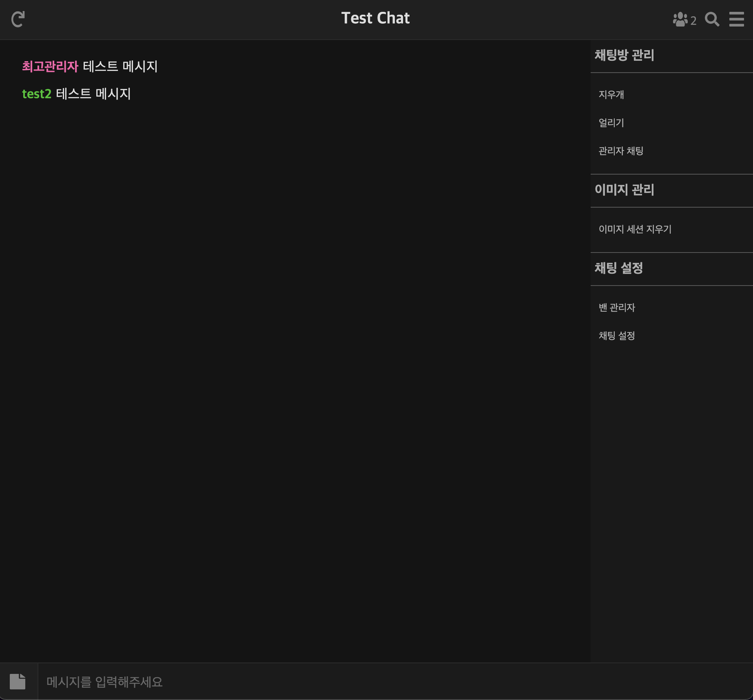The width and height of the screenshot is (753, 700).
Task: Choose 이미지 세션 지우기 option
Action: 635,229
